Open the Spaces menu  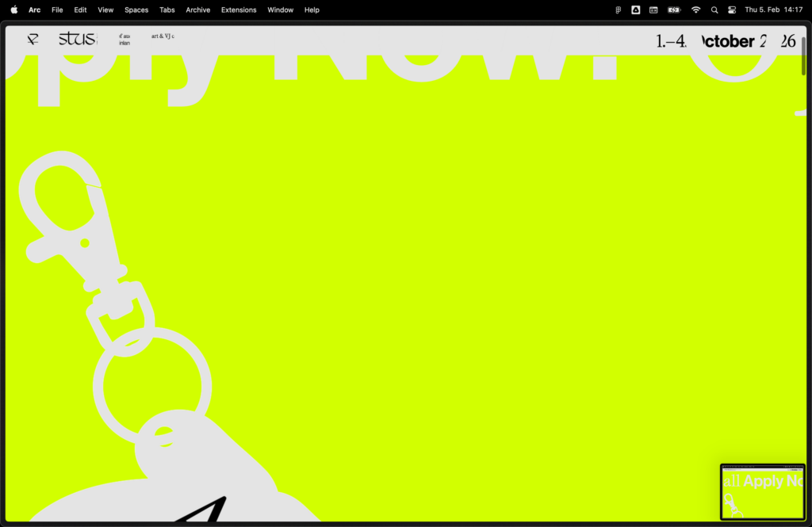pos(136,10)
